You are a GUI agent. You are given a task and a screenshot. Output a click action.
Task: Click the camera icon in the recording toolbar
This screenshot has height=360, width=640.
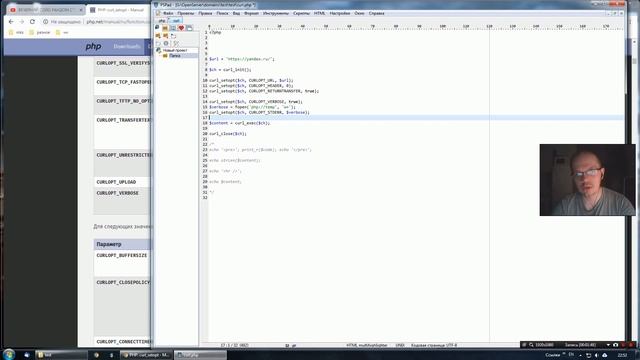tap(616, 345)
